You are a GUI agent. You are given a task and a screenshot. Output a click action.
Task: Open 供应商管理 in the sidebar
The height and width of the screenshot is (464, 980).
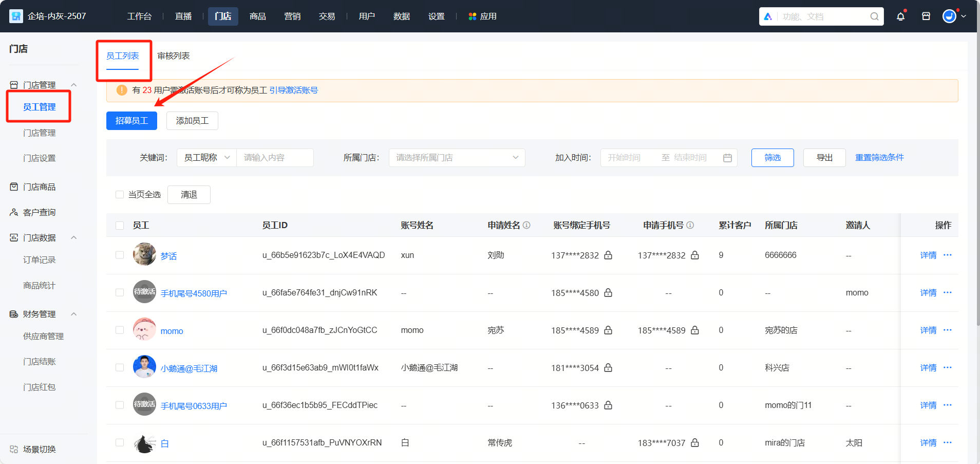[44, 336]
